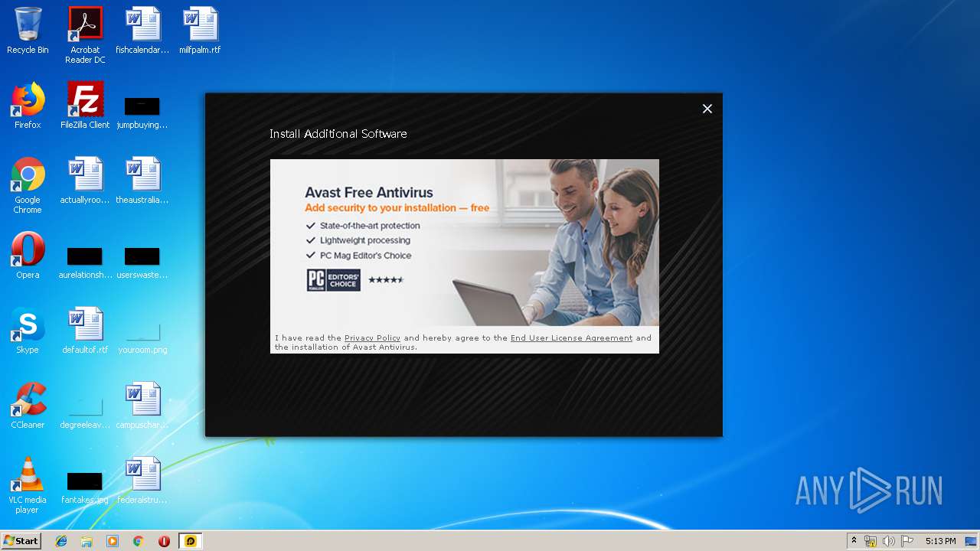Open Windows Explorer from the taskbar
Screen dimensions: 980x551
87,541
